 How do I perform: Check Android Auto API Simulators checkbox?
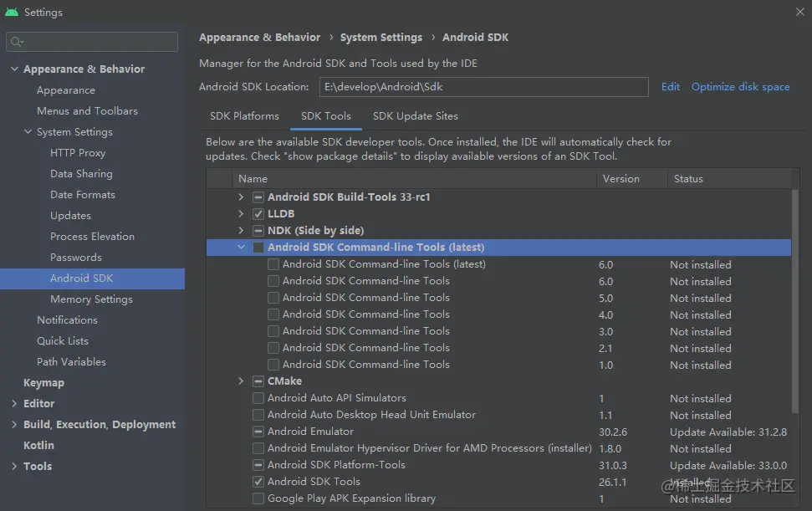258,398
